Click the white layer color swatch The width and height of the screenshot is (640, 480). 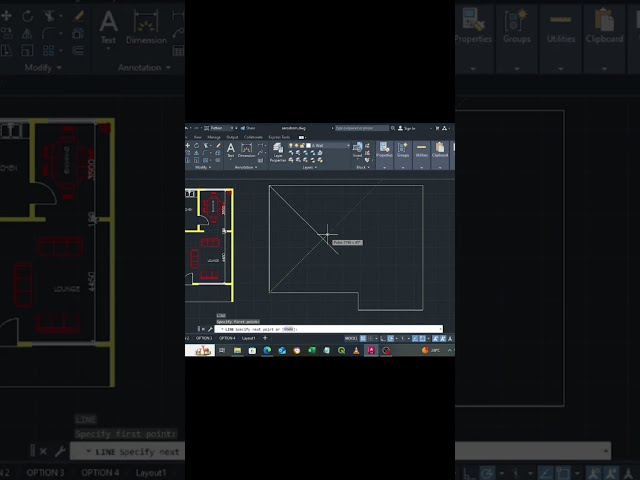pyautogui.click(x=308, y=146)
